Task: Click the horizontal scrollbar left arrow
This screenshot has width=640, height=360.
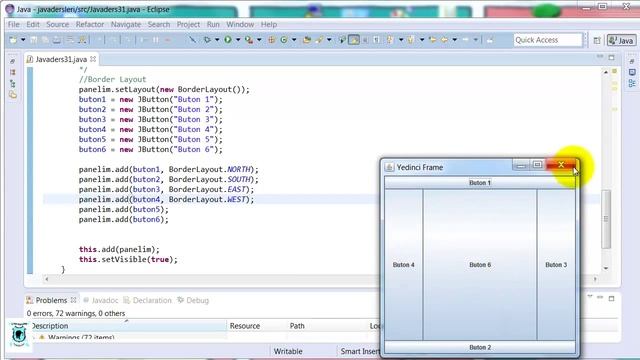Action: (x=47, y=279)
